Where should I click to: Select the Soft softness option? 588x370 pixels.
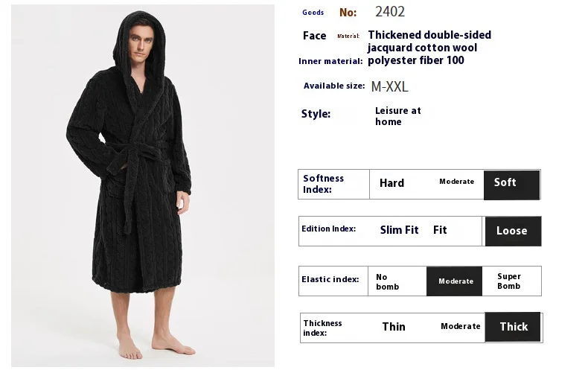511,185
